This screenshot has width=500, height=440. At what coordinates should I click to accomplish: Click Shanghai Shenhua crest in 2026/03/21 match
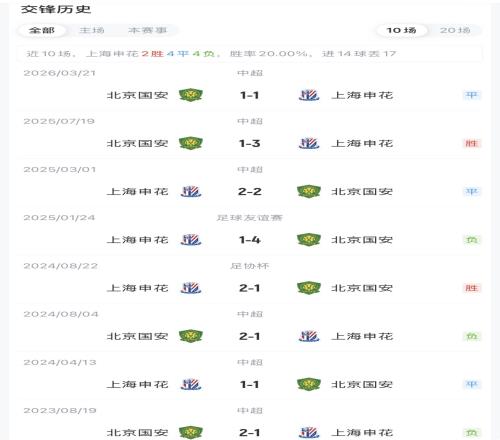click(x=309, y=95)
